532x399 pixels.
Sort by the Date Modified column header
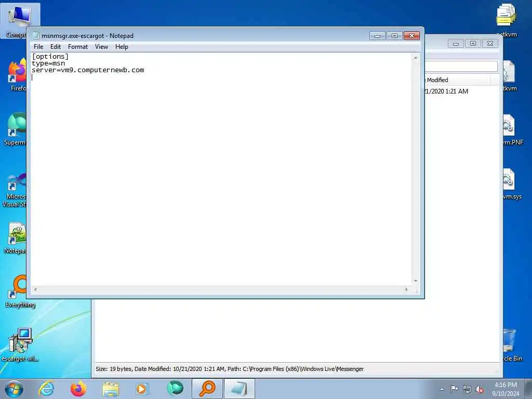click(456, 80)
